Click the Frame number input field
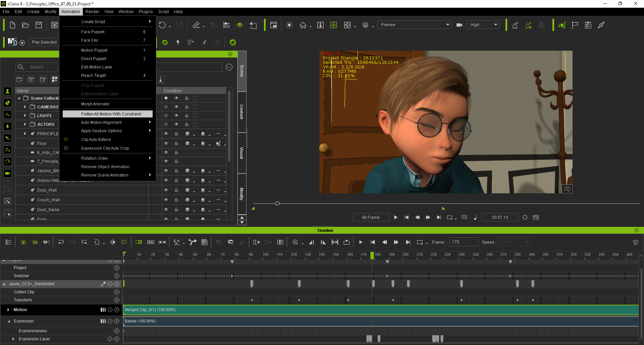Viewport: 644px width, 345px height. (464, 242)
